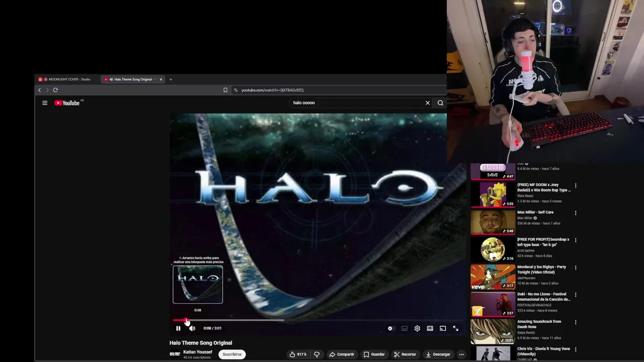Clear the search text with X
The height and width of the screenshot is (362, 644).
pyautogui.click(x=428, y=103)
